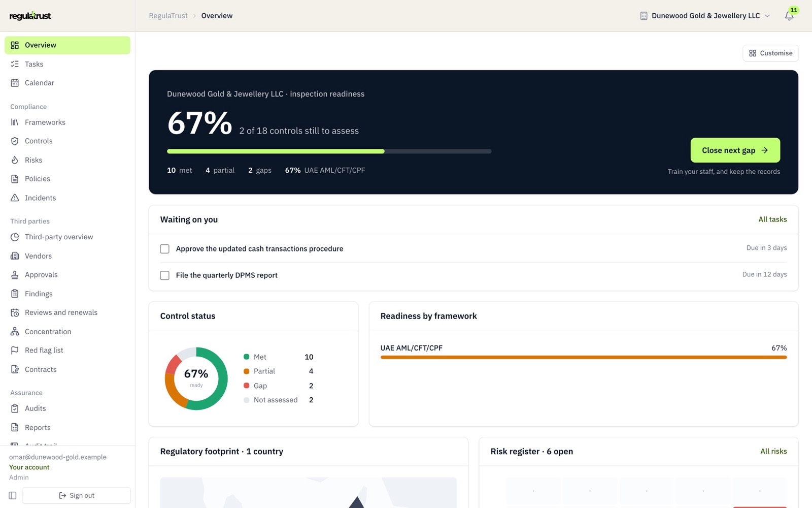Click the Approvals stamp icon
The image size is (812, 508).
15,275
